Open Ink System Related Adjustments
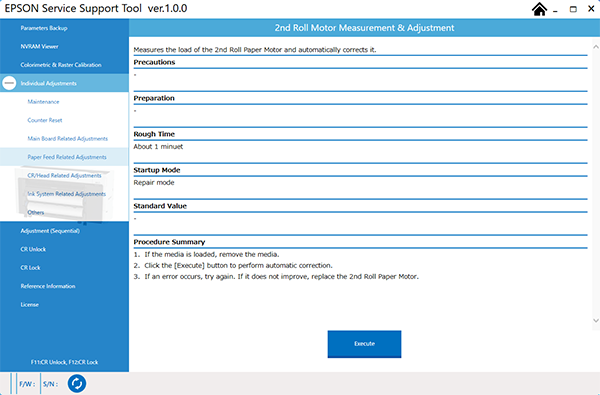The height and width of the screenshot is (395, 600). click(67, 194)
